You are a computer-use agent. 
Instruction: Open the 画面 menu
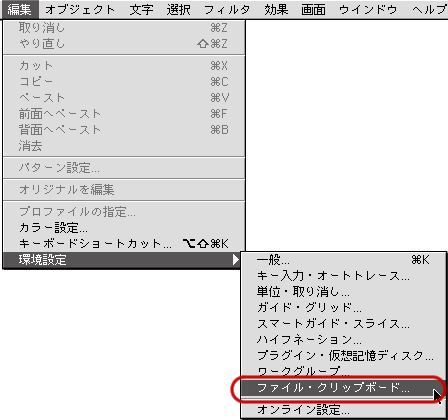pos(313,9)
